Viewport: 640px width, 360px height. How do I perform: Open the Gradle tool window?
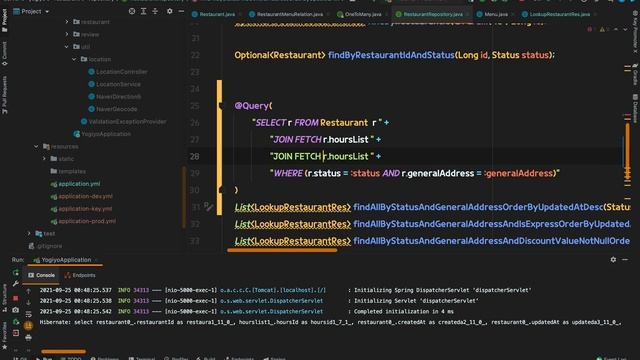point(635,74)
